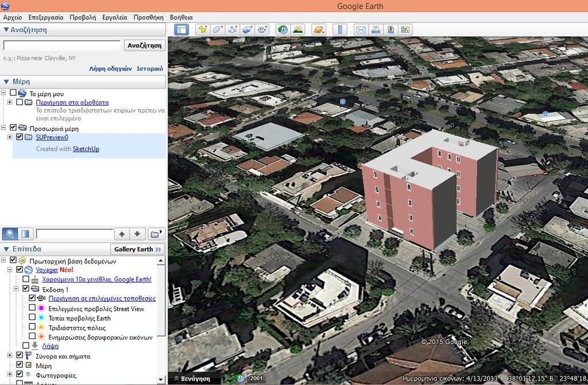The image size is (588, 385).
Task: Click the SketchUp link
Action: pyautogui.click(x=86, y=149)
